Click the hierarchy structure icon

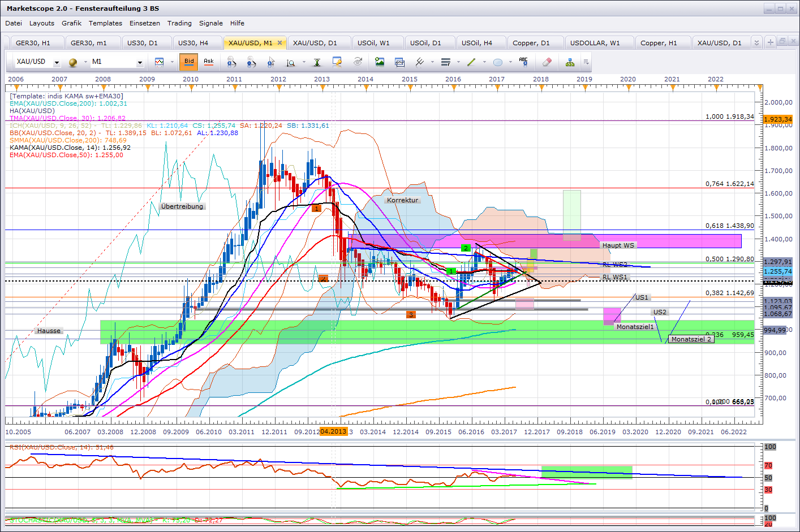click(x=570, y=62)
